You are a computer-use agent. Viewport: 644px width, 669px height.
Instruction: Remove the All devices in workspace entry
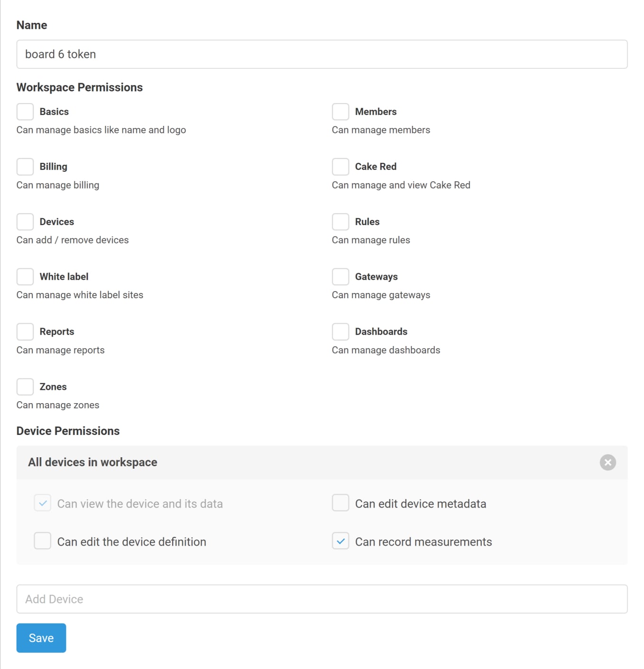pyautogui.click(x=607, y=462)
